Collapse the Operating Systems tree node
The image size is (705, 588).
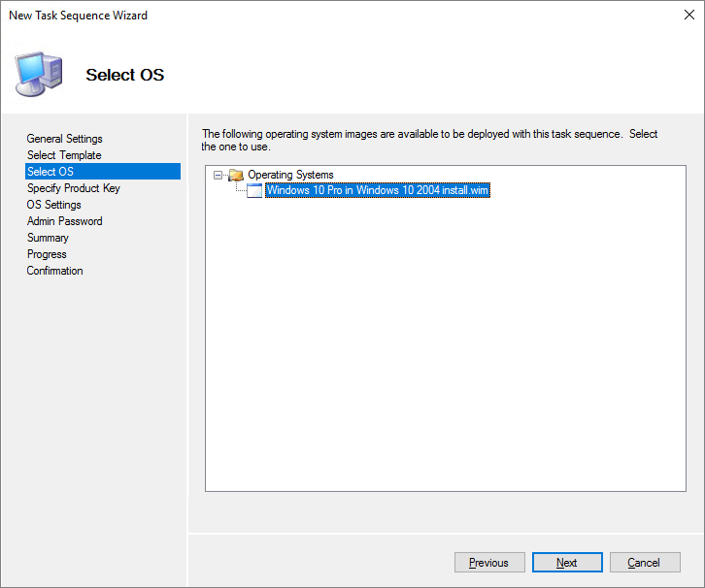click(218, 175)
